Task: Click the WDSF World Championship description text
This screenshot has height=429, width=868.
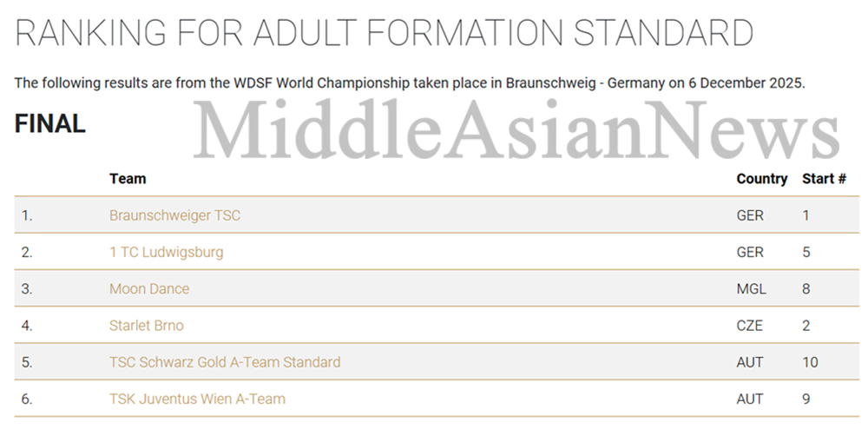Action: point(410,83)
